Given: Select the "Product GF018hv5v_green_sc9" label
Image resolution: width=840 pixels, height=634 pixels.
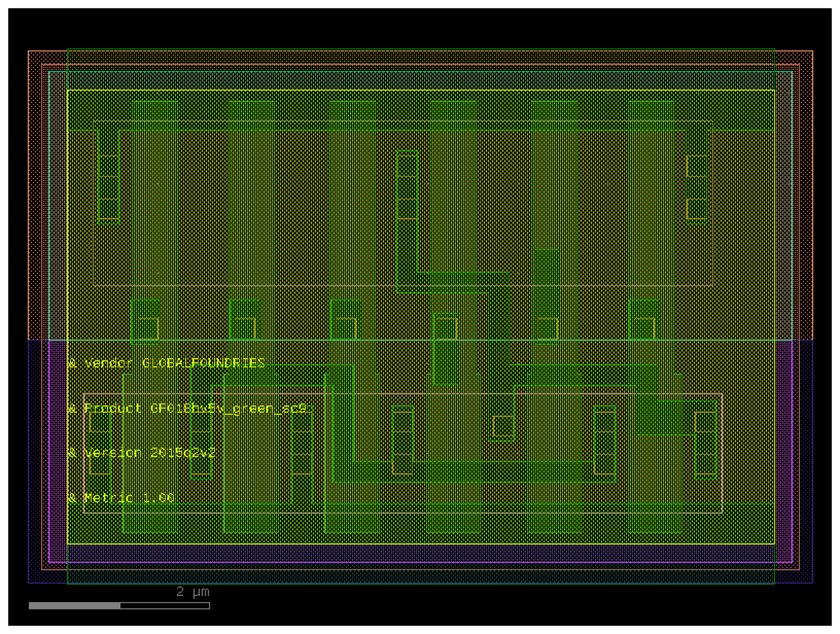Looking at the screenshot, I should point(195,408).
